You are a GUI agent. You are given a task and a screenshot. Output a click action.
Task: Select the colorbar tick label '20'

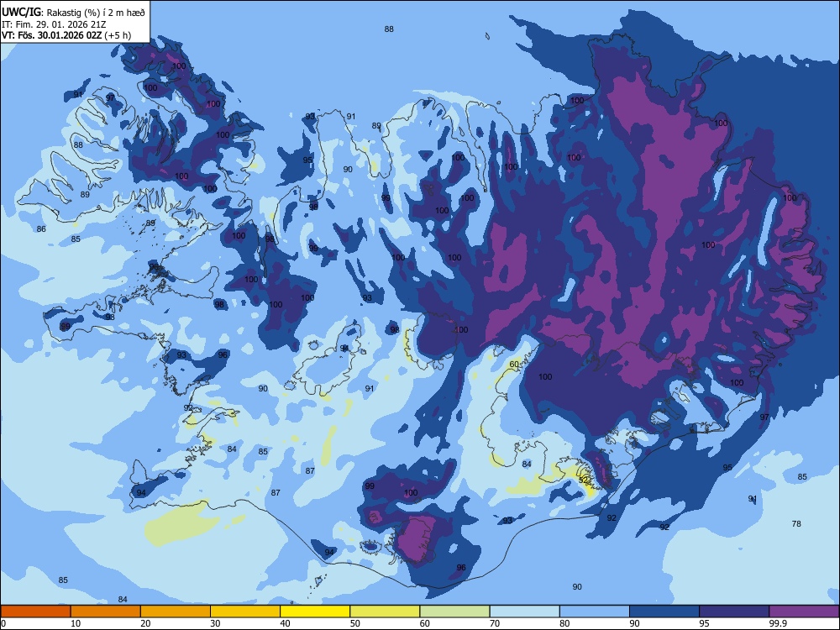point(145,623)
